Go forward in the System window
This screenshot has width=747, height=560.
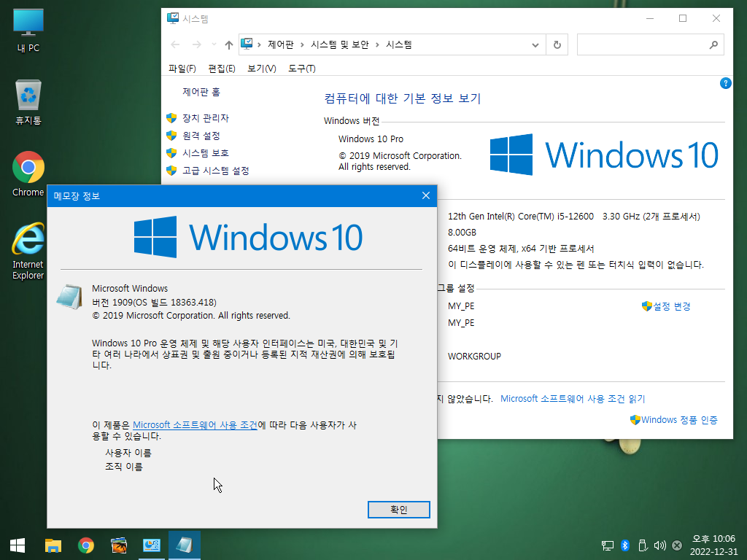pos(196,44)
